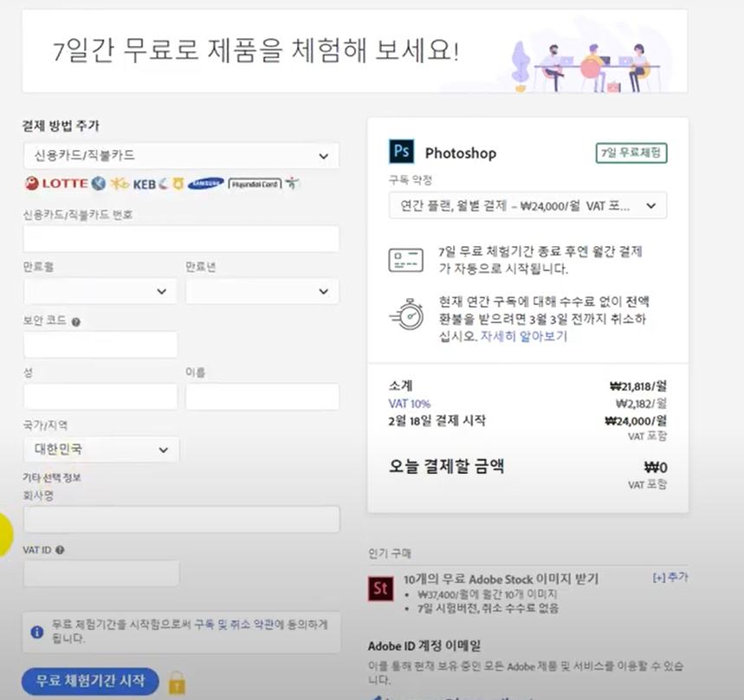Click the card number input field

pyautogui.click(x=181, y=239)
